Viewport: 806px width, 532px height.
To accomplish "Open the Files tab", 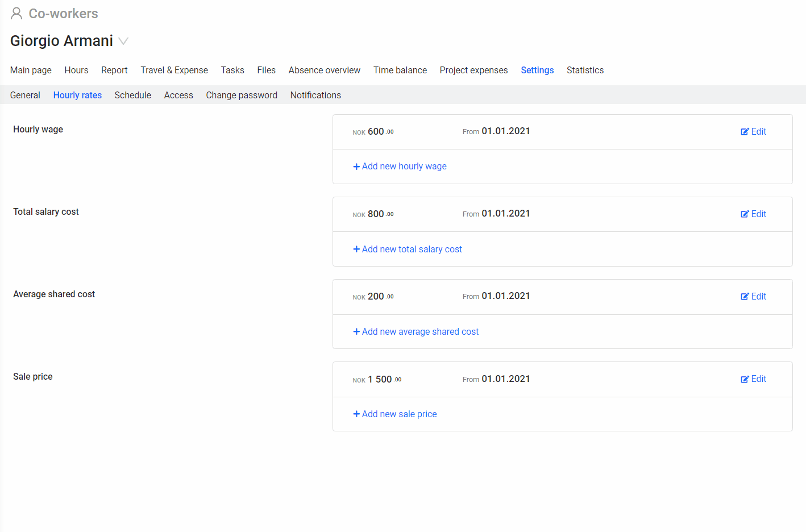I will [266, 70].
